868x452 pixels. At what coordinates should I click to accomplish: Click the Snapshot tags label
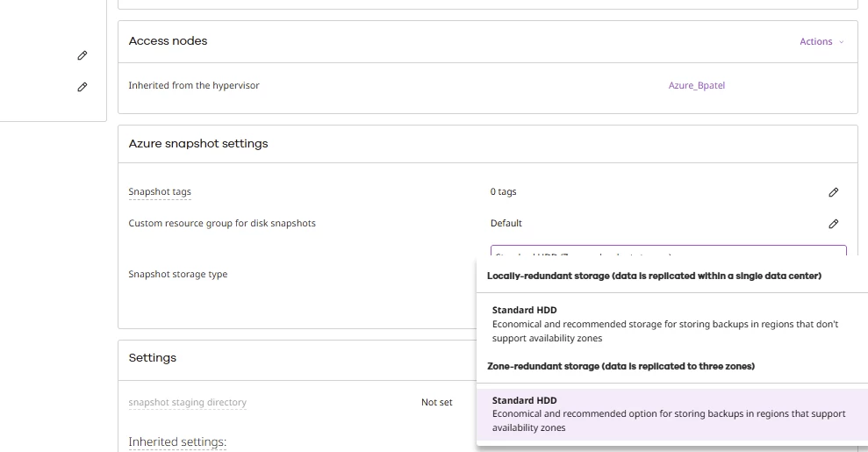point(160,192)
